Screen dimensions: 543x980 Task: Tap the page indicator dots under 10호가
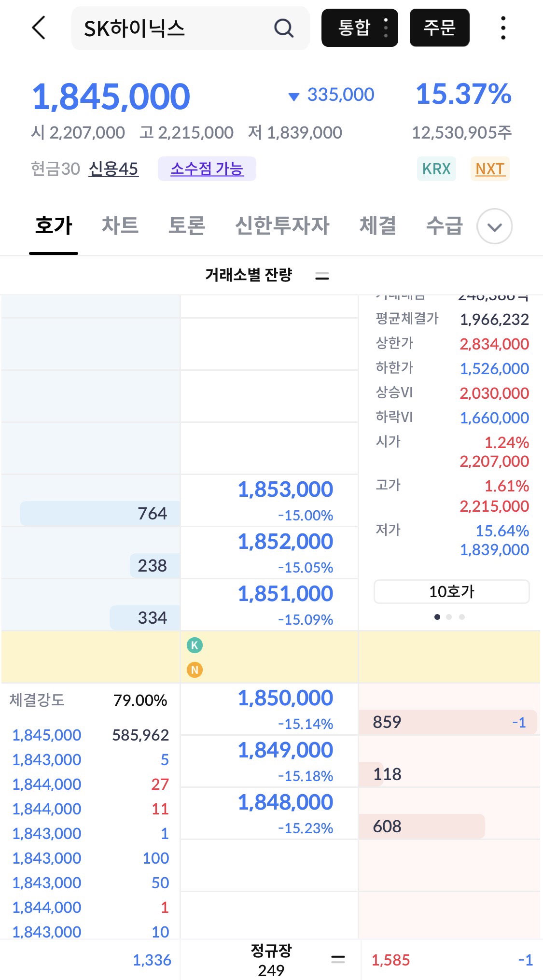tap(449, 617)
